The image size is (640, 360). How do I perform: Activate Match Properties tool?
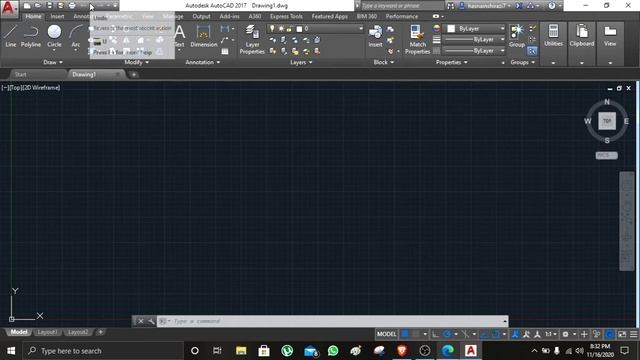click(417, 39)
